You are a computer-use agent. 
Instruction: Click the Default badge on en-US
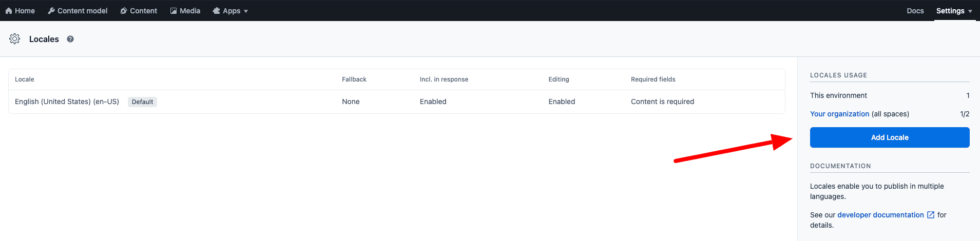point(142,102)
